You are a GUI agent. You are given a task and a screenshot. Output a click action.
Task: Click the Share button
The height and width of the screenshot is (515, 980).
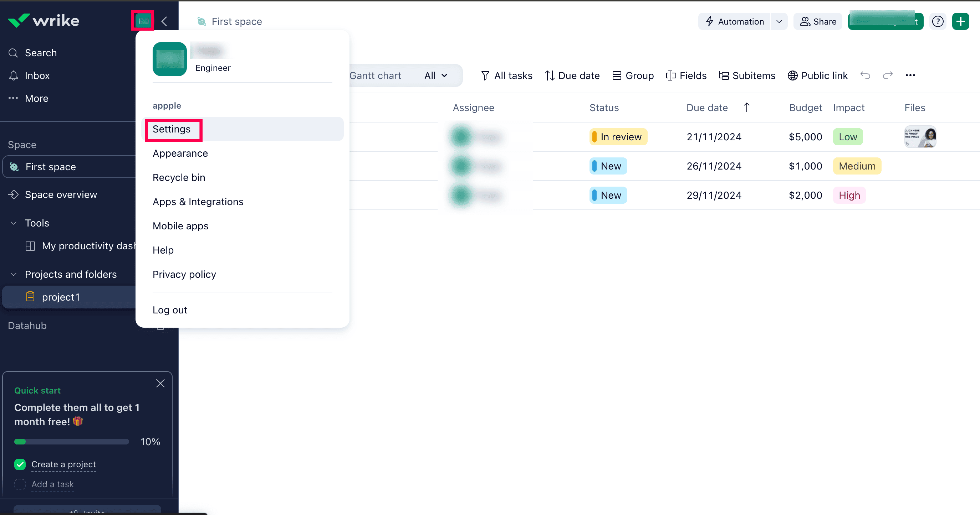click(817, 22)
